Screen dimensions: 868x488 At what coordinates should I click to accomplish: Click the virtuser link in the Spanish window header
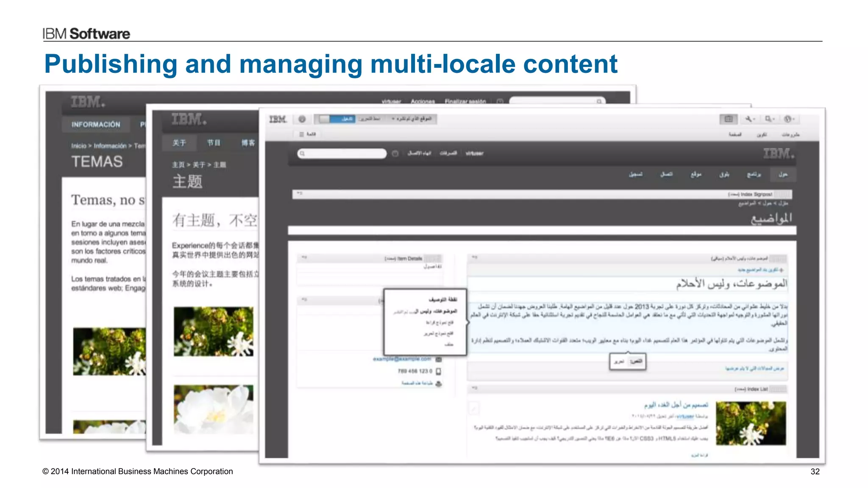(391, 102)
